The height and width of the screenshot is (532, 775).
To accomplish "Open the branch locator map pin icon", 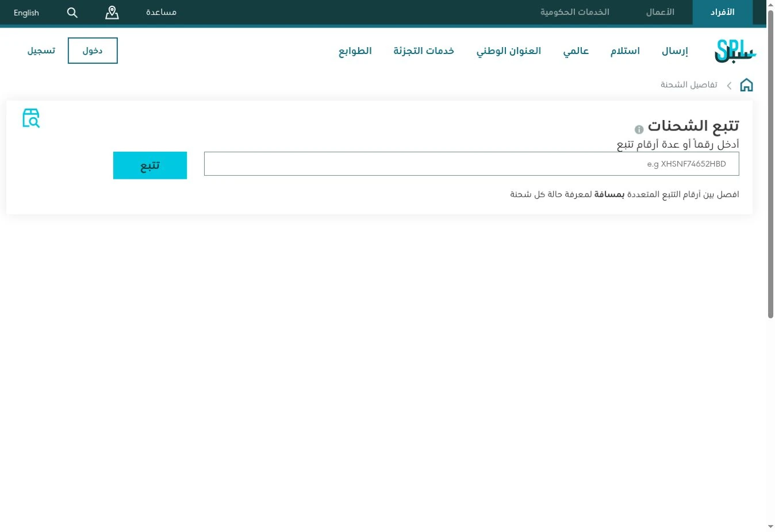I will pos(112,13).
